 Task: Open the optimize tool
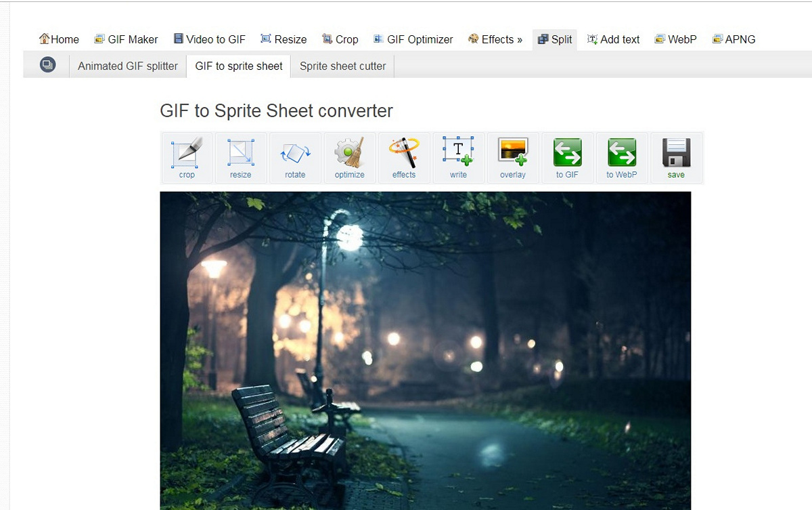coord(349,157)
